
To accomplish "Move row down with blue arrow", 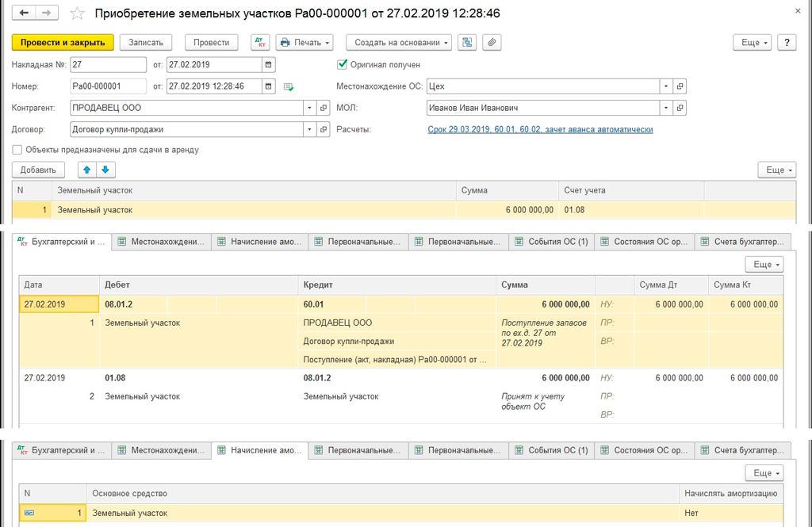I will click(105, 170).
